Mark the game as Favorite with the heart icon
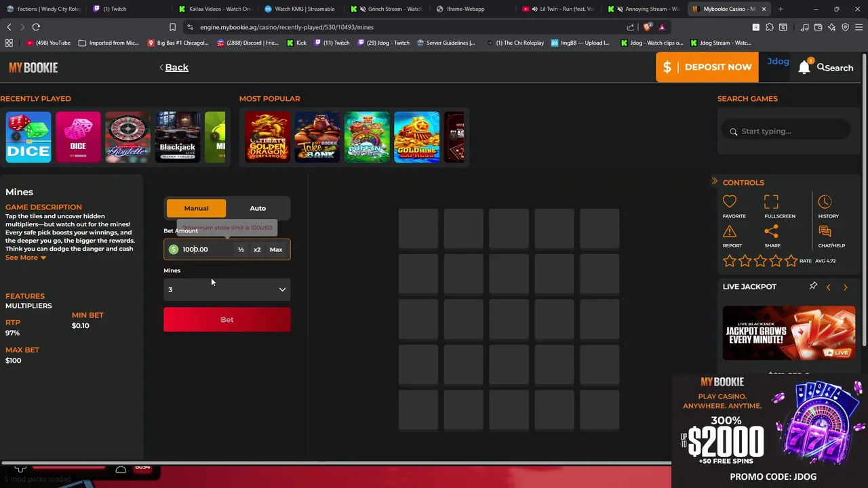Screen dimensions: 868x488 pyautogui.click(x=730, y=202)
